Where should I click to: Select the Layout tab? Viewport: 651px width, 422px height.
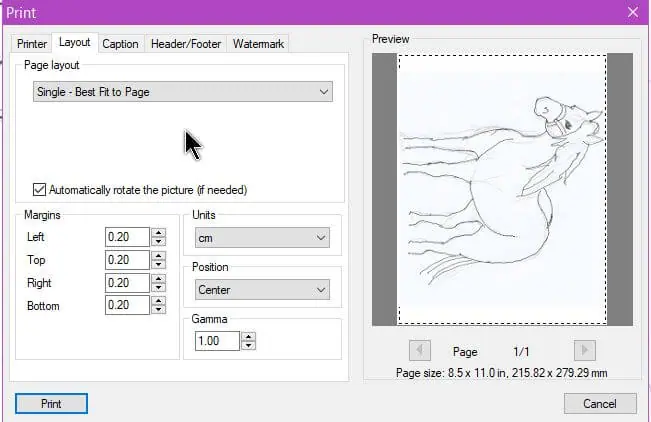75,42
